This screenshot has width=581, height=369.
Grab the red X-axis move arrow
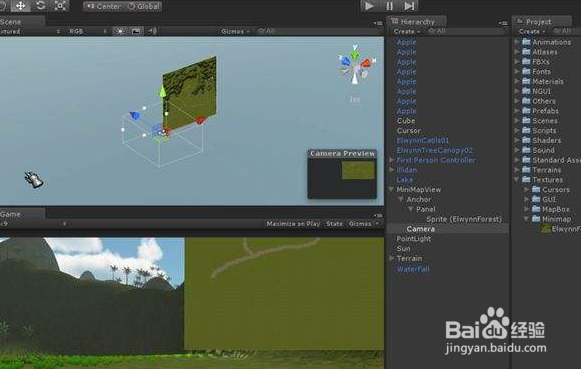coord(200,120)
